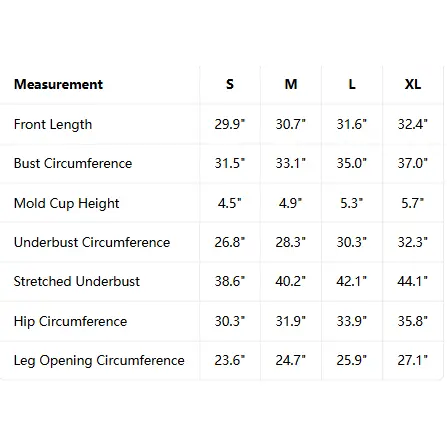Click the 5.3" Mold Cup Height cell
Viewport: 447px width, 447px height.
(352, 203)
